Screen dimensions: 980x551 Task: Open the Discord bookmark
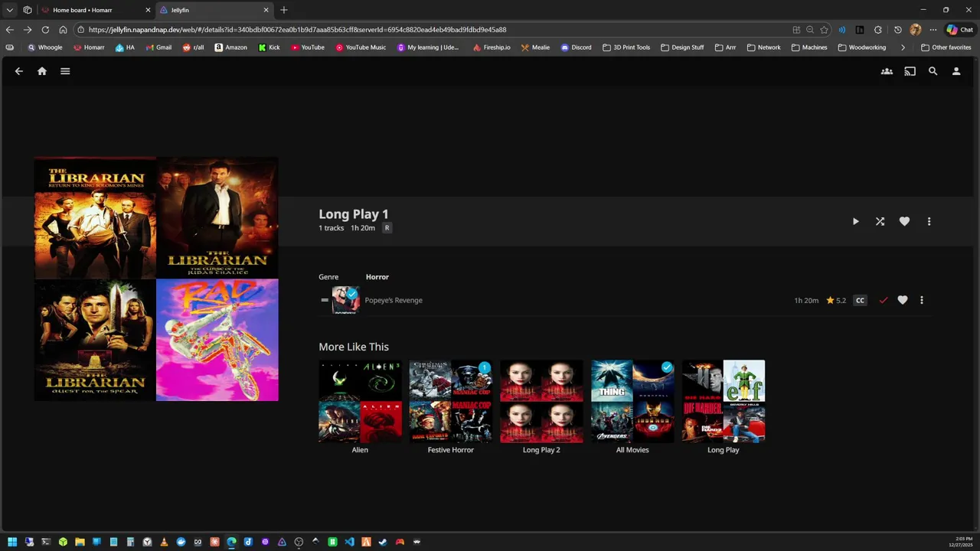[576, 47]
